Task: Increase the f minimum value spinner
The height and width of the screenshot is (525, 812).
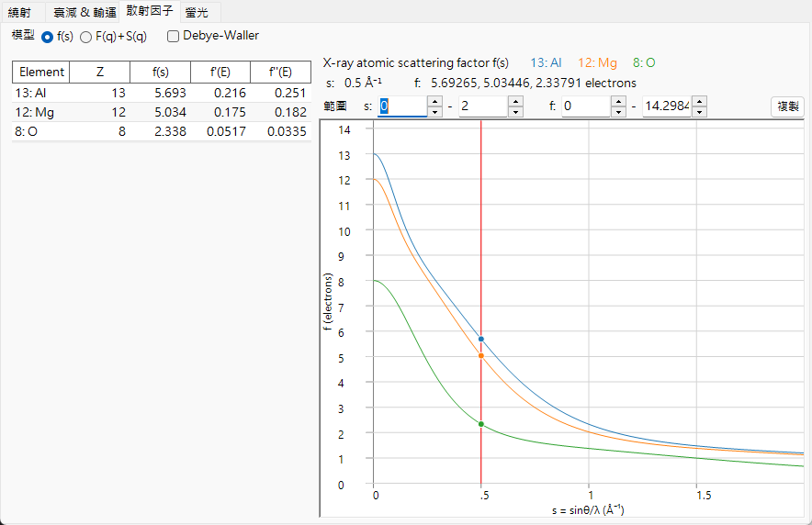Action: (618, 101)
